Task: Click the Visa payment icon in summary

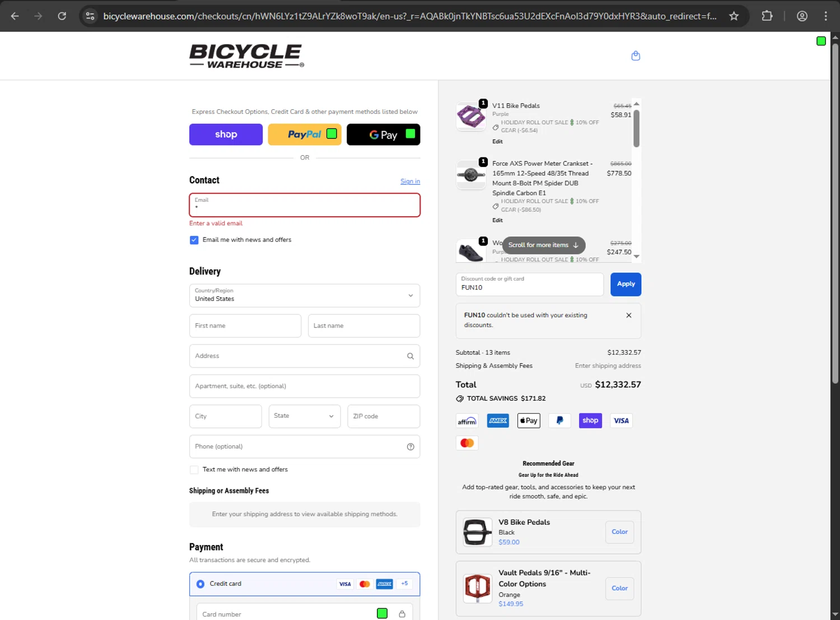Action: [x=621, y=421]
